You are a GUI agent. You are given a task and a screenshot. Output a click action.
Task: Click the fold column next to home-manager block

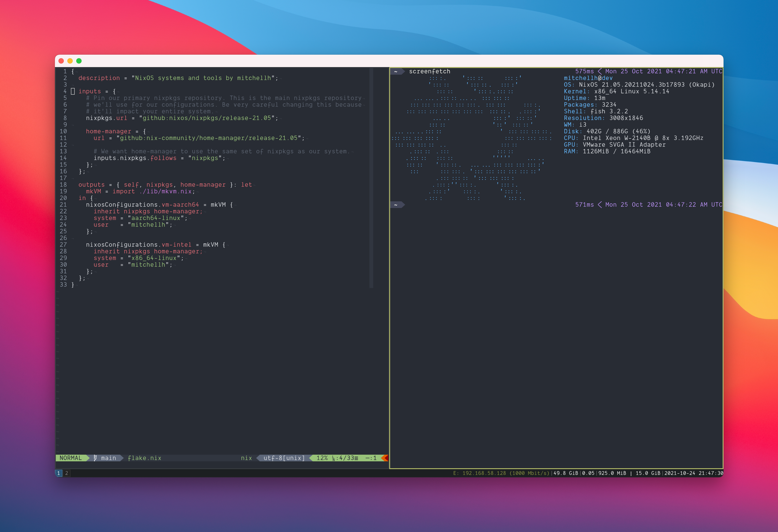(x=73, y=131)
